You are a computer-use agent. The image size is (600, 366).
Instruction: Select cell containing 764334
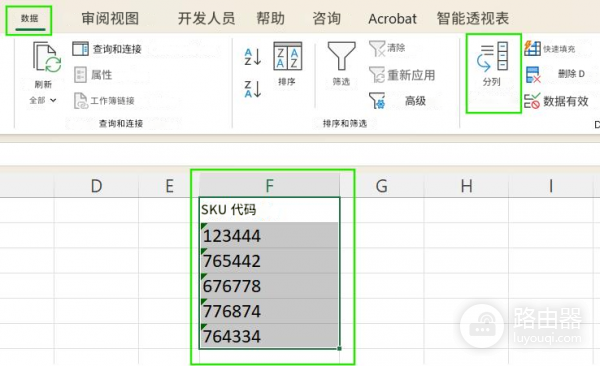pyautogui.click(x=269, y=336)
